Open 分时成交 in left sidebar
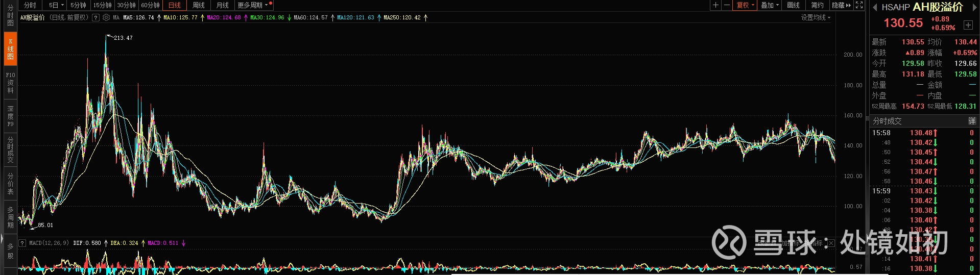The height and width of the screenshot is (275, 980). [x=10, y=149]
